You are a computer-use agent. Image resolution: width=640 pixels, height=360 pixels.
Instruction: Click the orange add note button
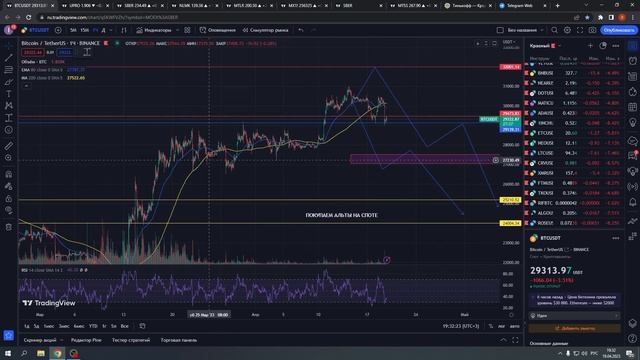(575, 328)
